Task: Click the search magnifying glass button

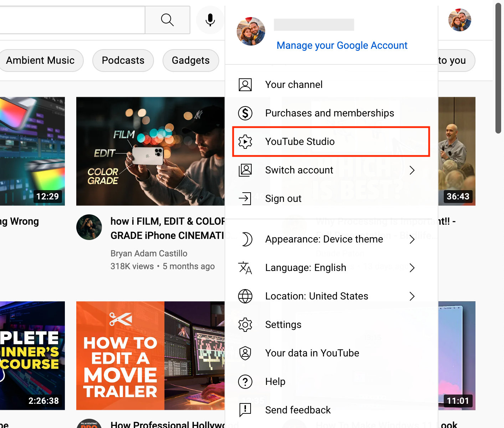Action: (x=167, y=20)
